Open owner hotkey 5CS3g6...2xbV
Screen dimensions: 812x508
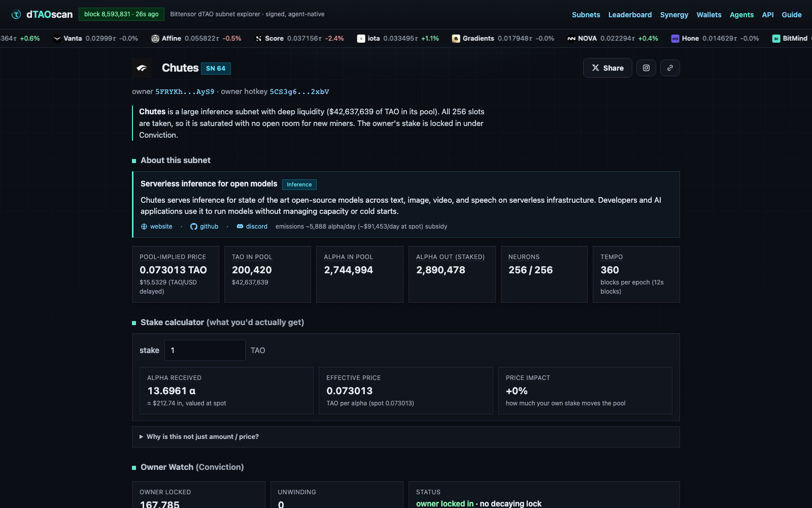point(299,92)
